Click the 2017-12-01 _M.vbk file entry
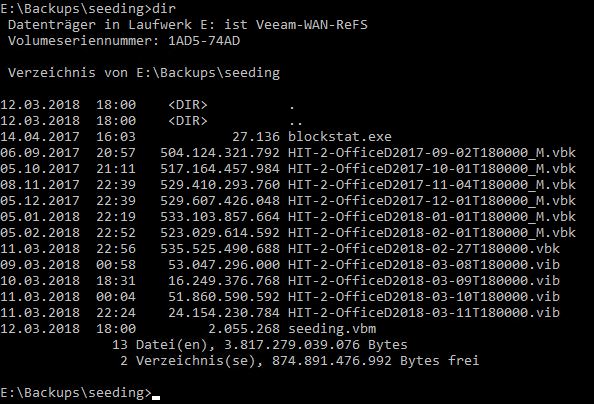Viewport: 594px width, 404px height. (x=431, y=200)
